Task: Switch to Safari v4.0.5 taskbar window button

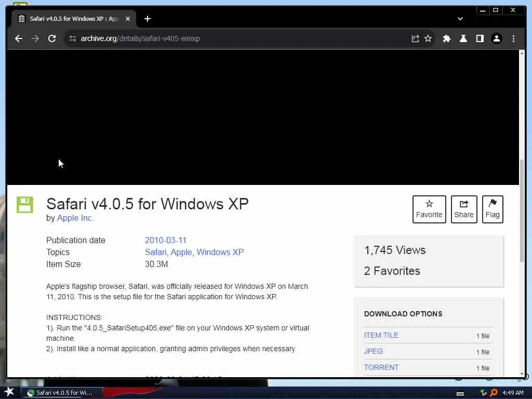Action: click(x=62, y=393)
